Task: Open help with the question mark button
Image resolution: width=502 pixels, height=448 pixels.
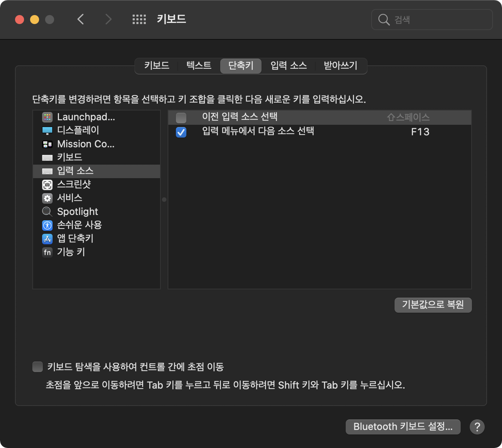Action: [477, 427]
